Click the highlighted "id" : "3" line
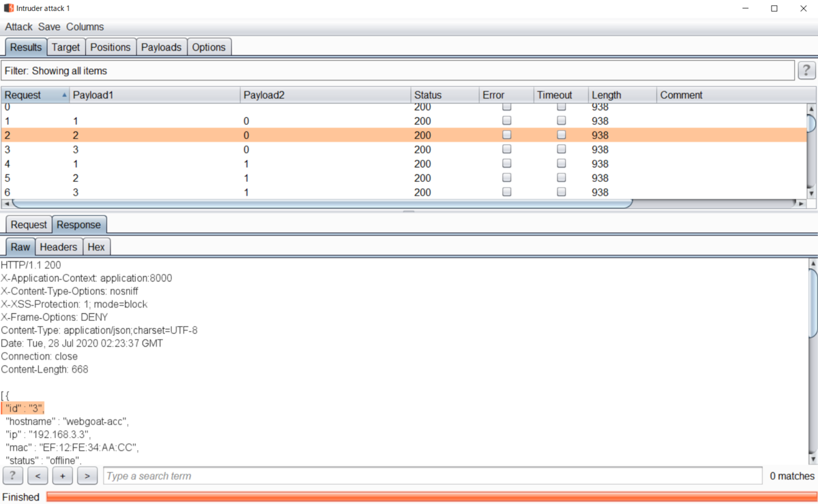The image size is (818, 504). [x=24, y=408]
